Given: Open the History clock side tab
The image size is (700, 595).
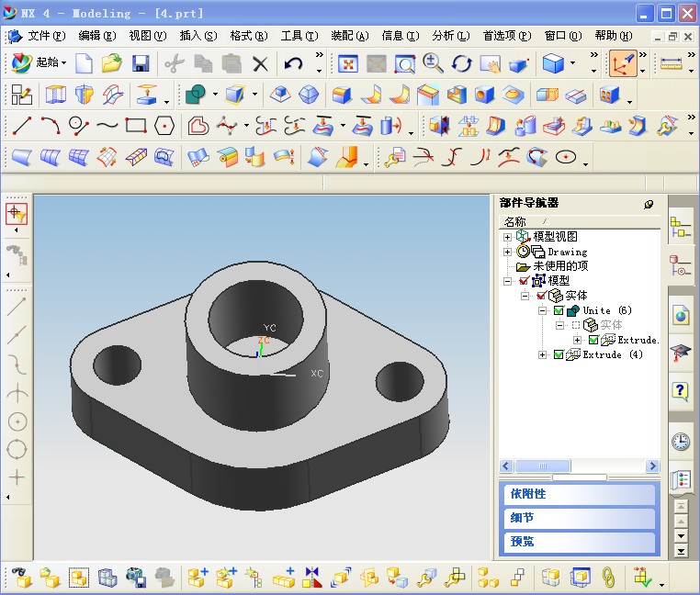Looking at the screenshot, I should point(681,442).
